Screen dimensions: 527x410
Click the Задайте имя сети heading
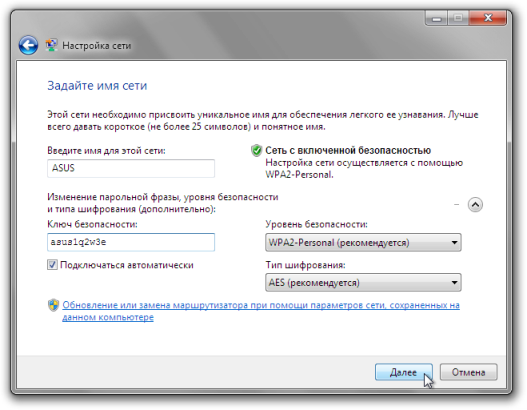(x=97, y=86)
